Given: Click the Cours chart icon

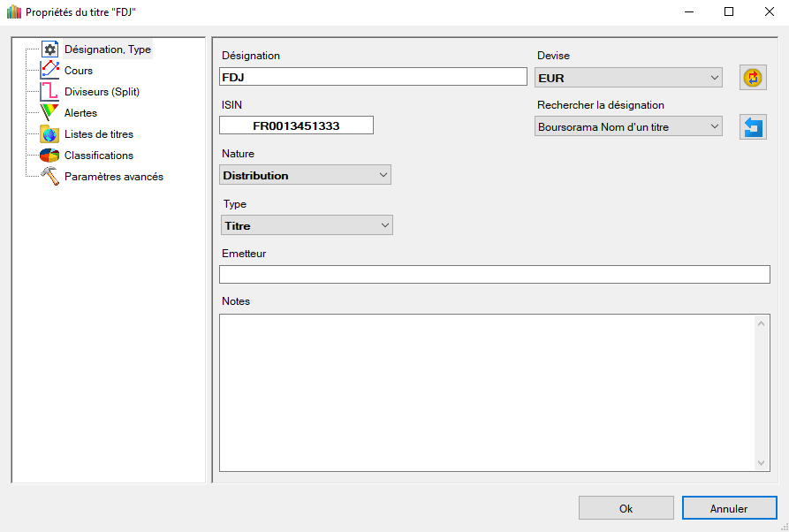Looking at the screenshot, I should [49, 71].
